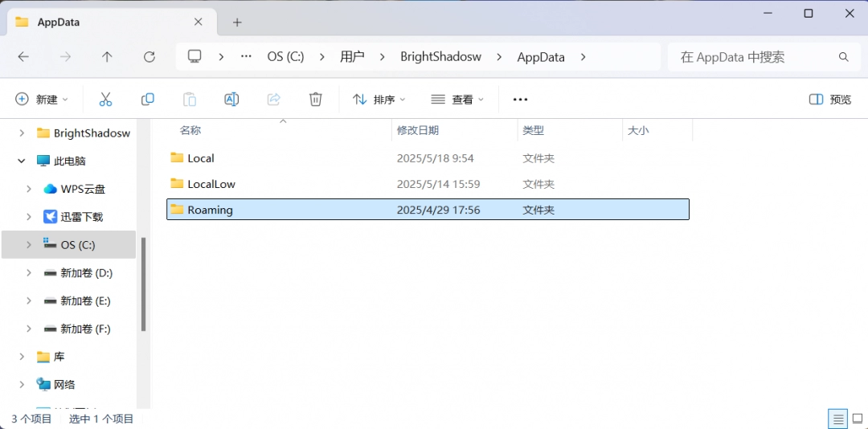Expand the BrightShadosw tree node

[x=22, y=133]
